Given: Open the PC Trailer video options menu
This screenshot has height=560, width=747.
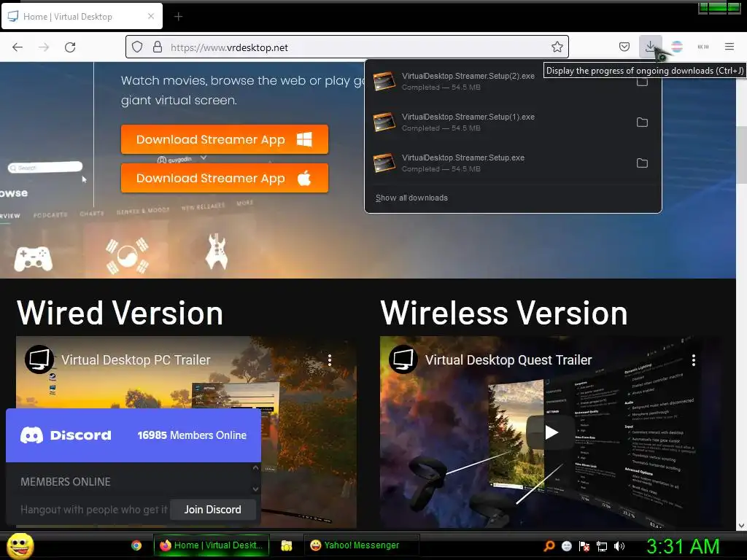Looking at the screenshot, I should pyautogui.click(x=330, y=360).
